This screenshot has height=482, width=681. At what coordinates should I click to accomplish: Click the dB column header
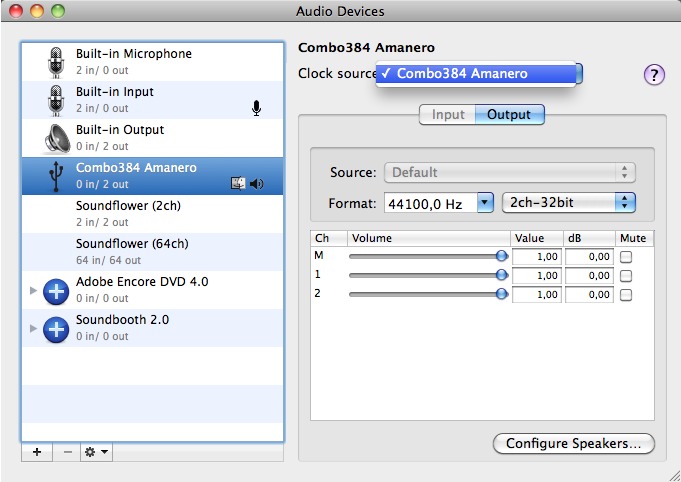coord(589,238)
